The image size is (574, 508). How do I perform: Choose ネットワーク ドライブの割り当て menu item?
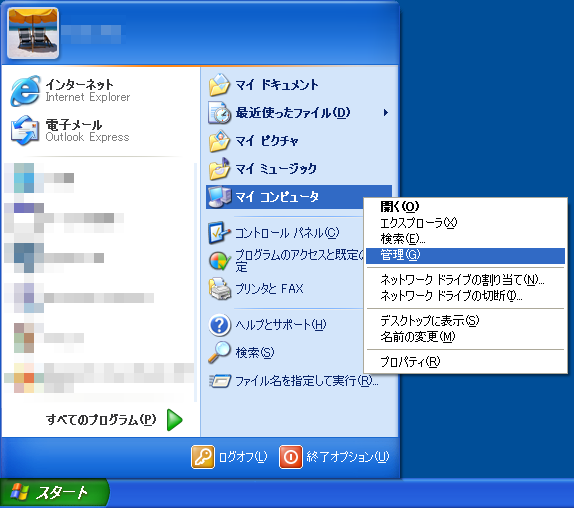[465, 280]
